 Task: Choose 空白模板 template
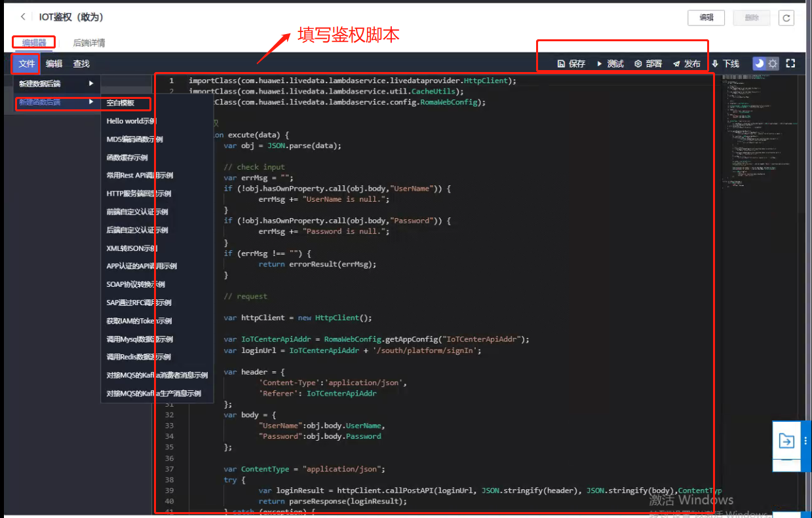tap(121, 103)
